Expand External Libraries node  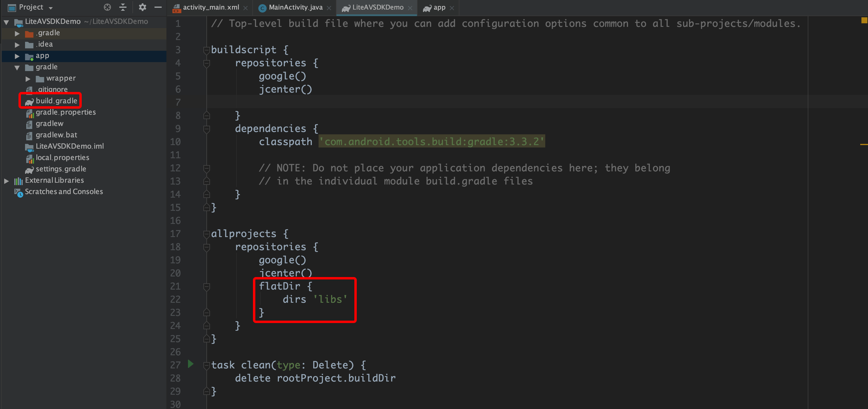6,181
